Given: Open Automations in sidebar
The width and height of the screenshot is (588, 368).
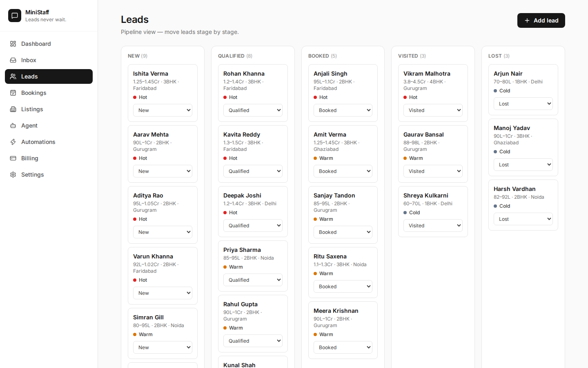Looking at the screenshot, I should coord(49,142).
